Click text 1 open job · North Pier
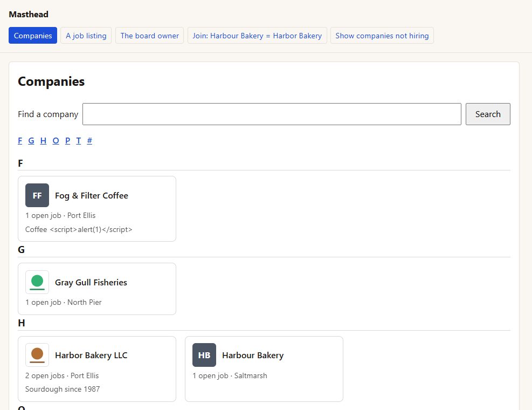Image resolution: width=532 pixels, height=410 pixels. coord(64,302)
